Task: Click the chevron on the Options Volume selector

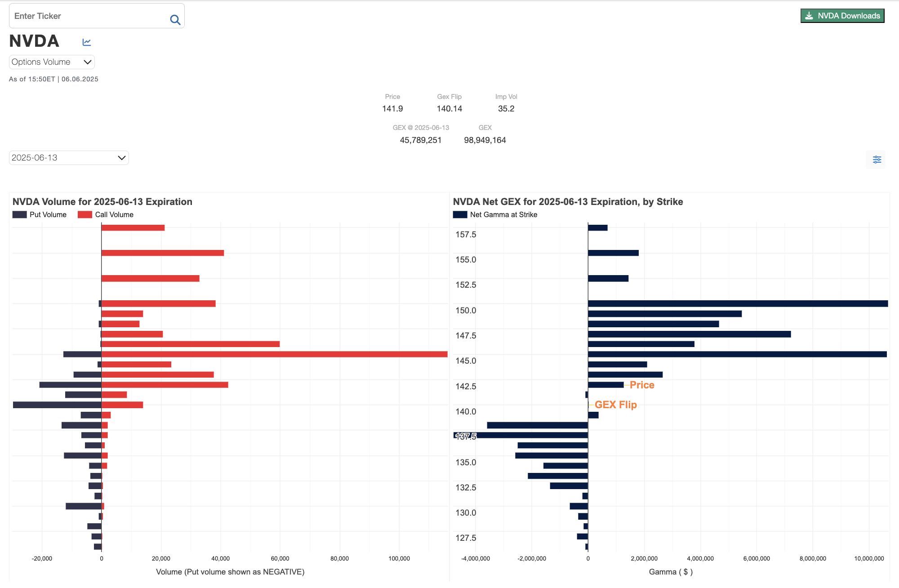Action: pyautogui.click(x=88, y=62)
